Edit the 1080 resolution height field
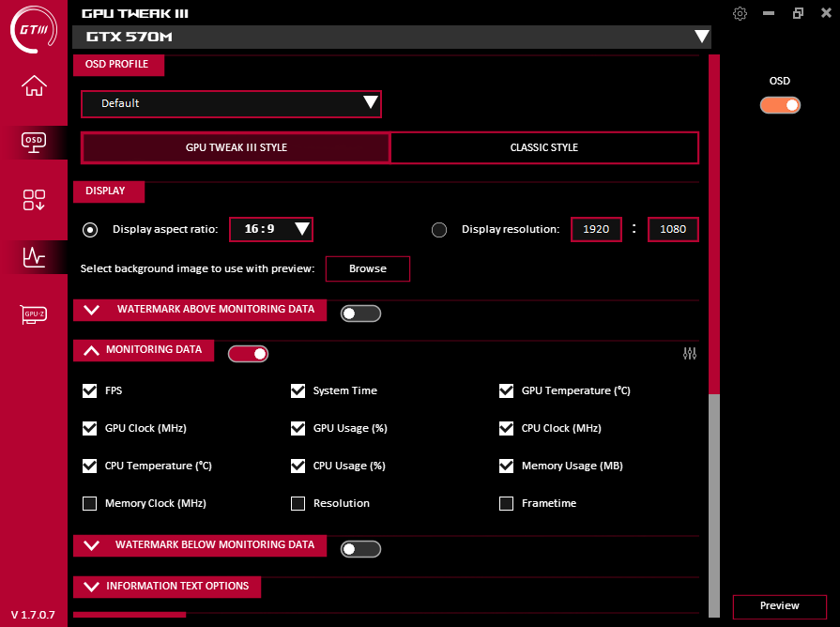 click(673, 229)
